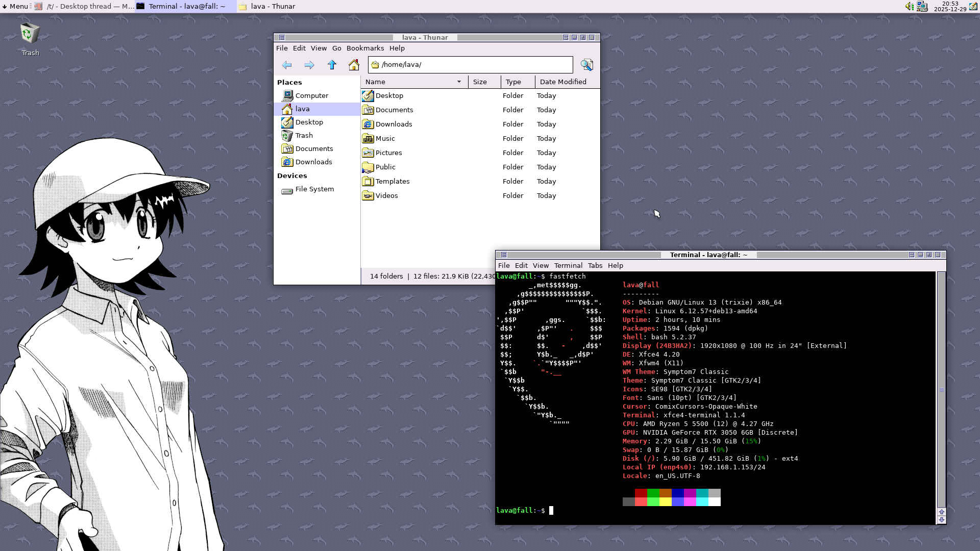
Task: Open the panel Menu dropdown
Action: (x=15, y=6)
